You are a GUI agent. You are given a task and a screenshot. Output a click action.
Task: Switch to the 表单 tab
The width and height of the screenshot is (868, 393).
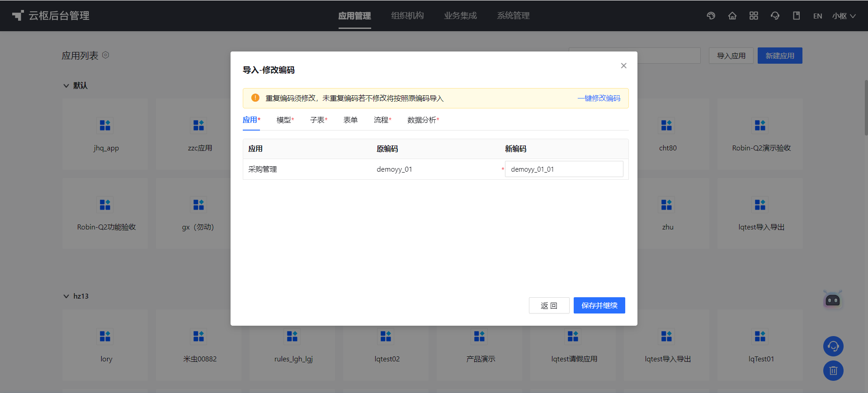tap(350, 120)
